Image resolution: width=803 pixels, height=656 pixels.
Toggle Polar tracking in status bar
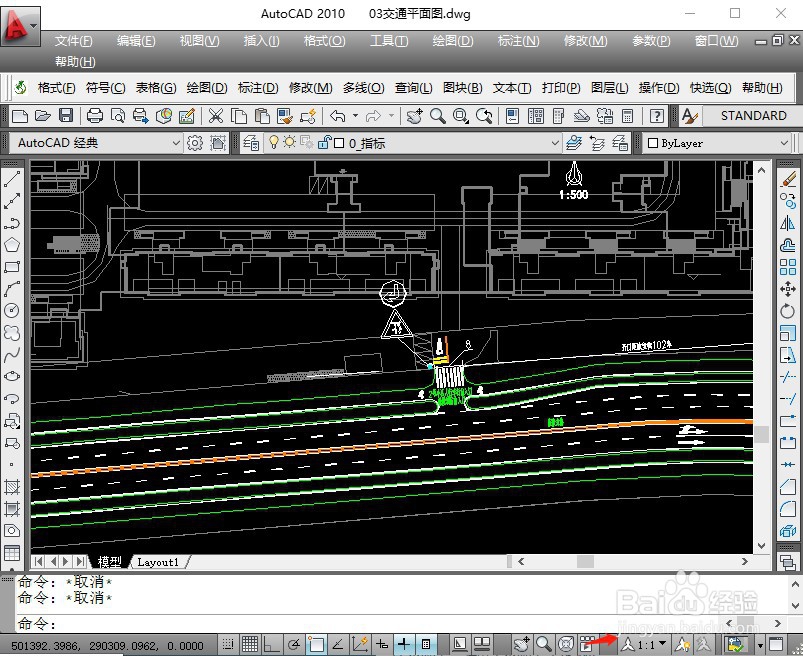[x=294, y=644]
